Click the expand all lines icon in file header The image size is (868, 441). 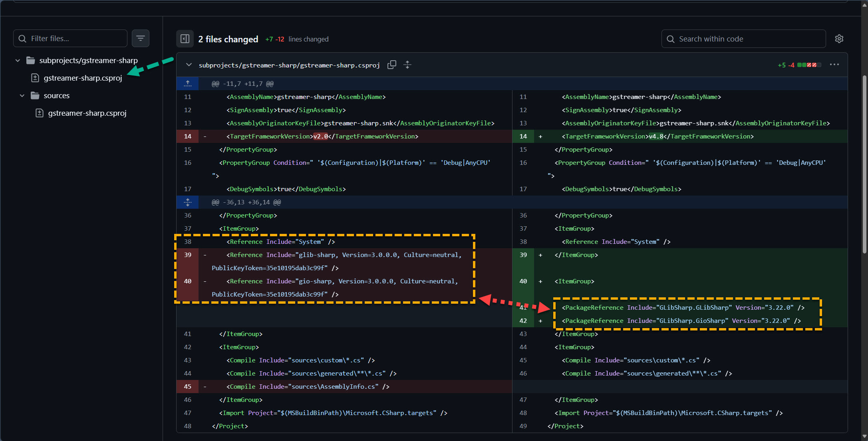point(407,65)
